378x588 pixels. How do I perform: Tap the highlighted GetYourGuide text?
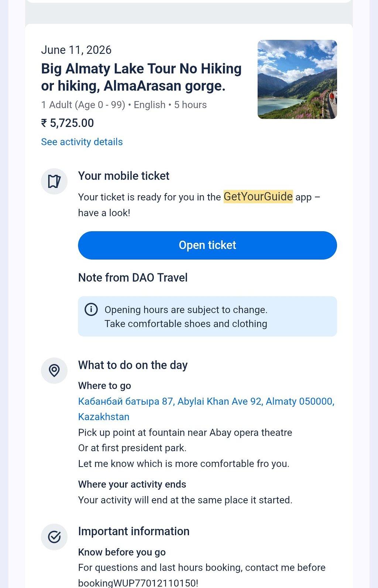(258, 197)
